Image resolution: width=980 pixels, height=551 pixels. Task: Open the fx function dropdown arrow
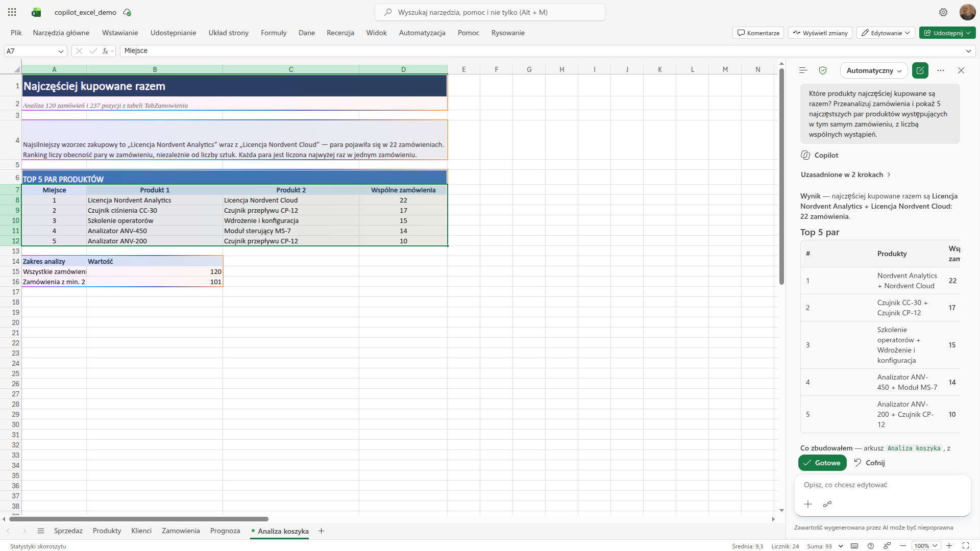[x=113, y=51]
